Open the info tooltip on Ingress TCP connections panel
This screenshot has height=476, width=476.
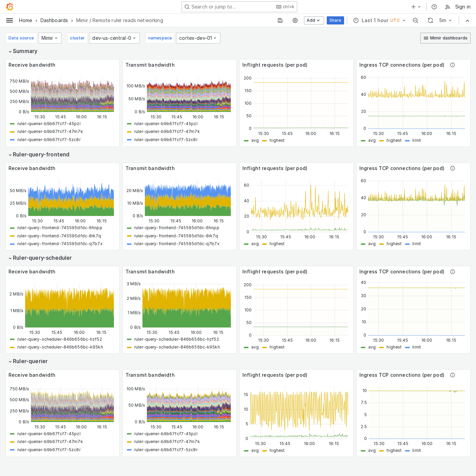click(453, 65)
